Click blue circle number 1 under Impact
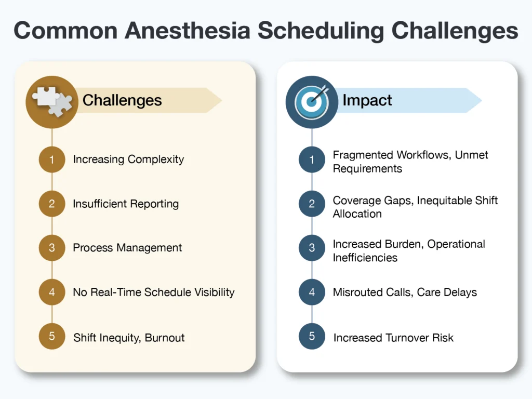Image resolution: width=532 pixels, height=399 pixels. coord(312,160)
